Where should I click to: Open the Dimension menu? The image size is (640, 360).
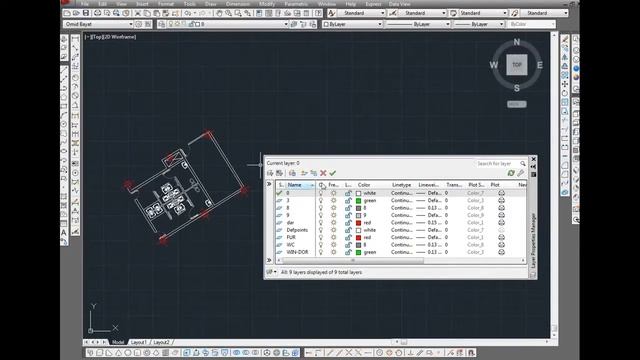[x=238, y=4]
